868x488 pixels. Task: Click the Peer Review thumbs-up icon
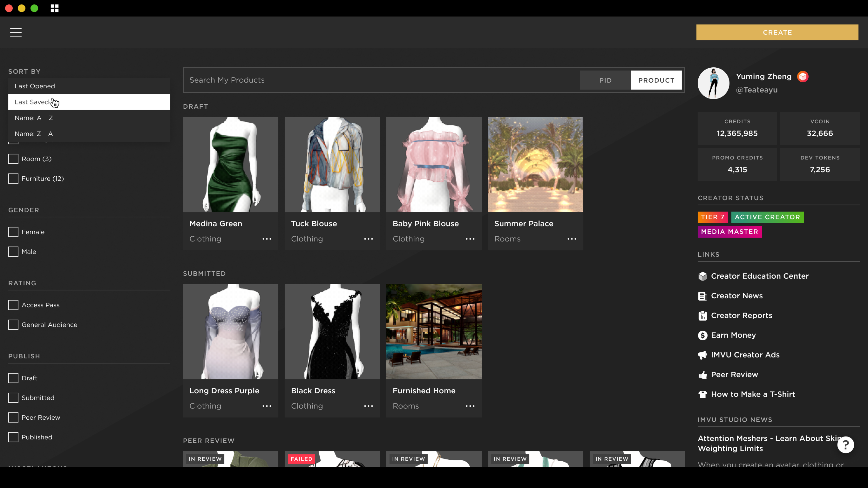click(702, 375)
